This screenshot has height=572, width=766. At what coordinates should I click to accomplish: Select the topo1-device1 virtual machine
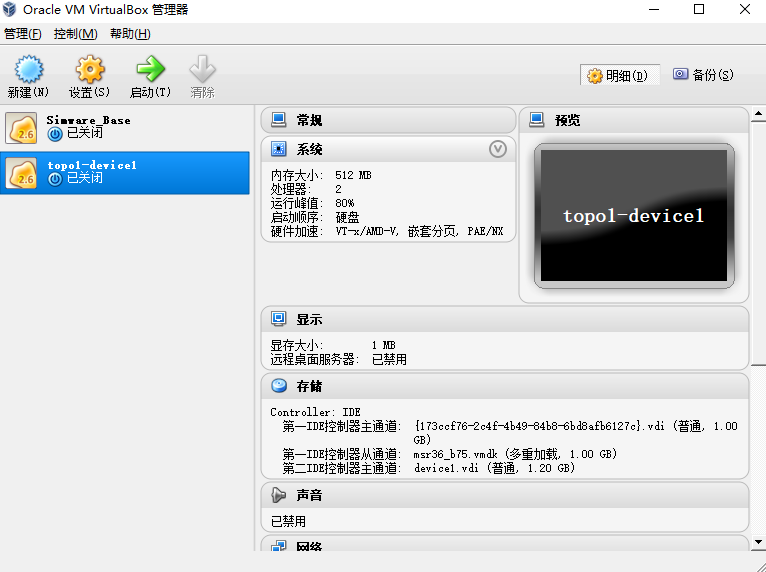(125, 173)
